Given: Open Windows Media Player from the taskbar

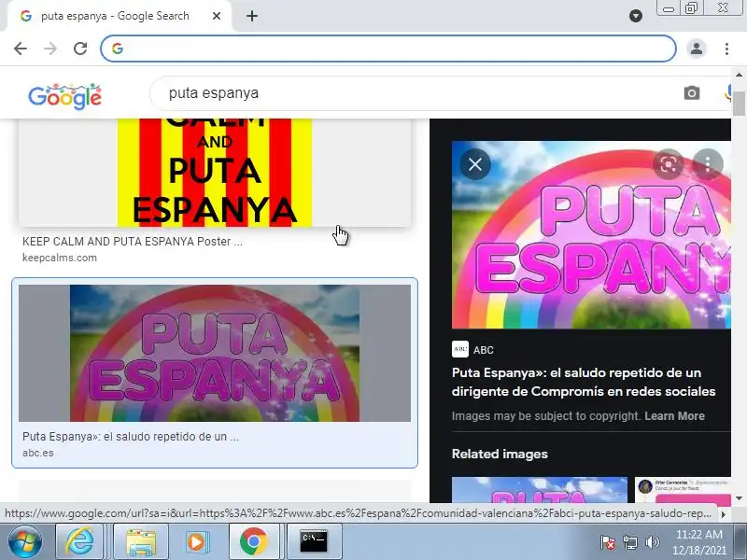Looking at the screenshot, I should (x=196, y=542).
